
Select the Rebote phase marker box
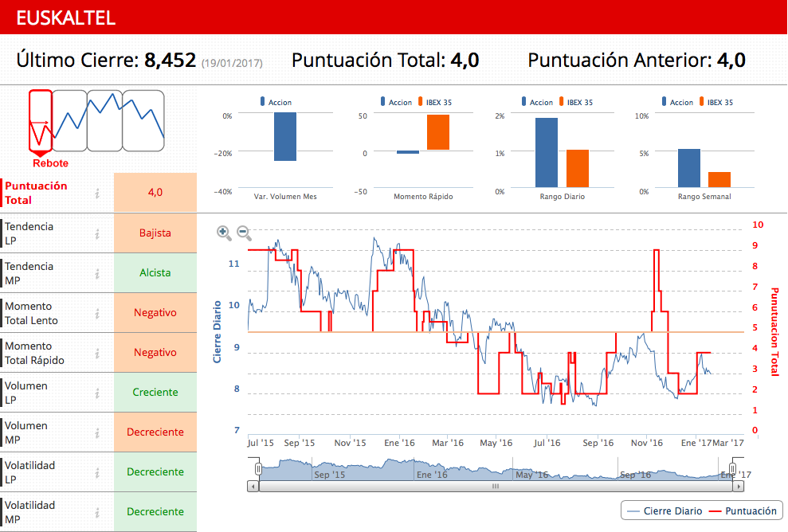point(40,121)
